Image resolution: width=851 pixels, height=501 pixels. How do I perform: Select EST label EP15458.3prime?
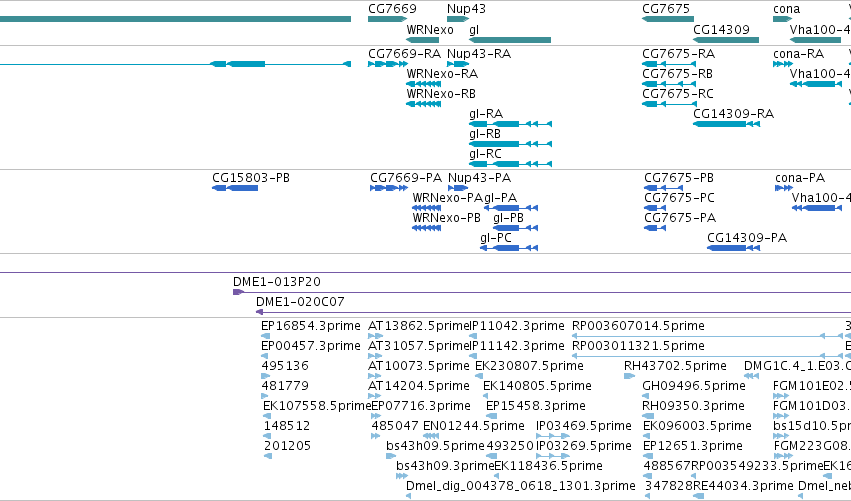(x=536, y=407)
